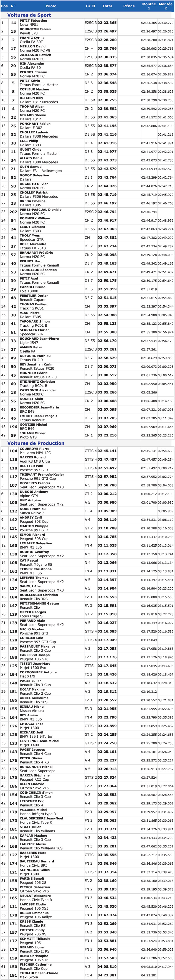Click the Pilote column header
175x980 pixels.
pos(51,6)
